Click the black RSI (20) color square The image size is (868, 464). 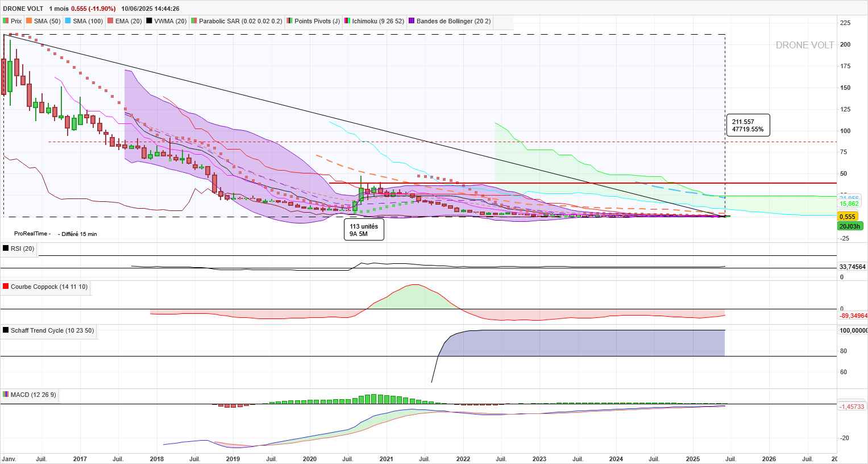(x=6, y=248)
